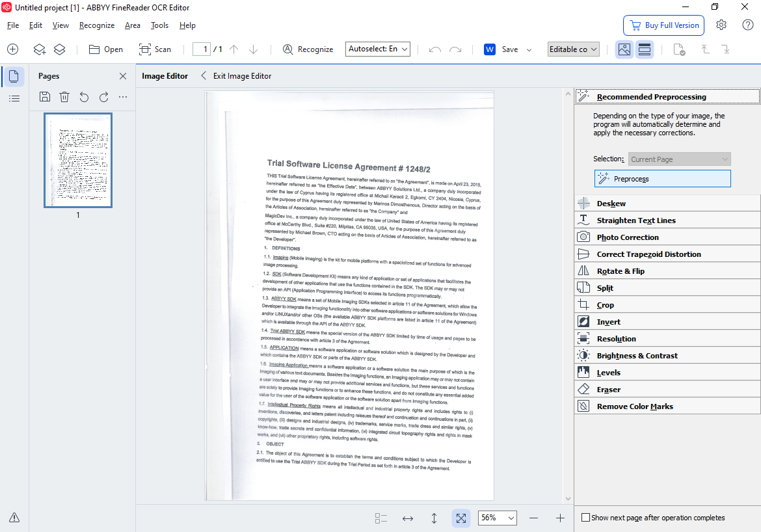Click the previous error arrow icon
Viewport: 761px width, 532px height.
pyautogui.click(x=705, y=49)
